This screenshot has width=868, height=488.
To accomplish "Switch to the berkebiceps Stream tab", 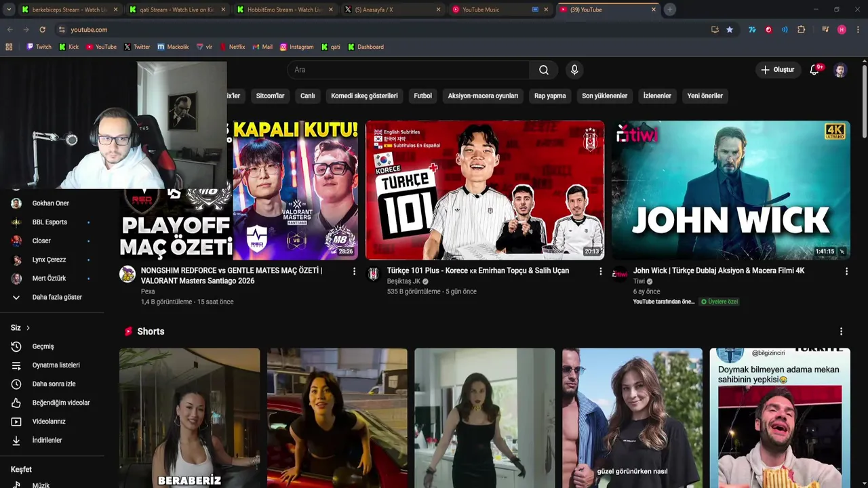I will click(70, 9).
